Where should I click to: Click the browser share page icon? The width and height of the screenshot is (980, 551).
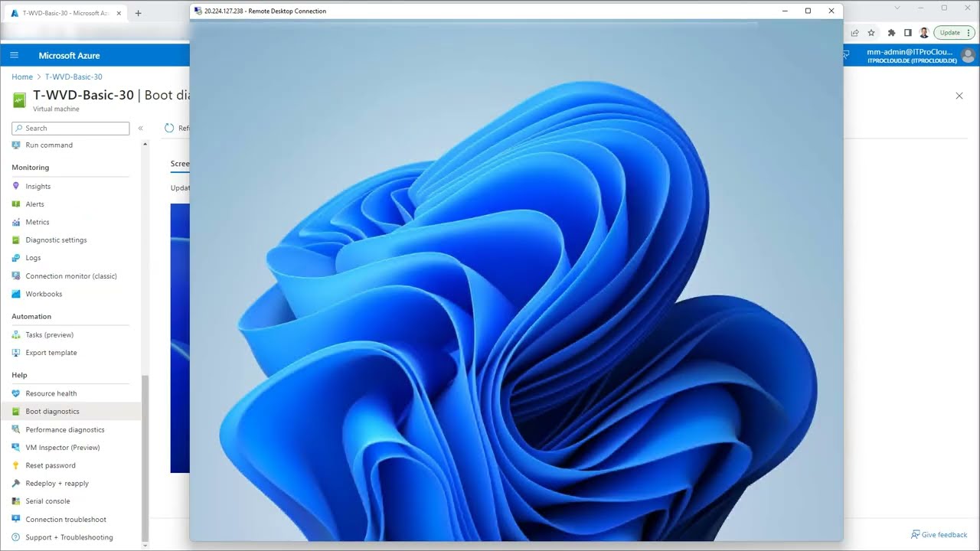(854, 33)
